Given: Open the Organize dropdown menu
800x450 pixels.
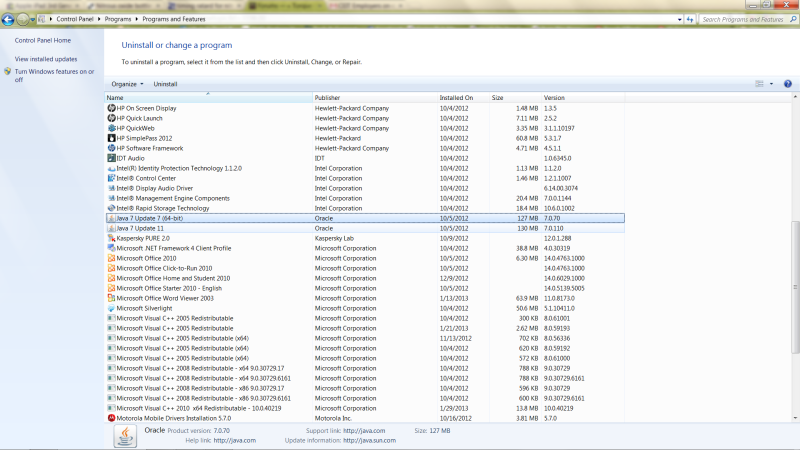Looking at the screenshot, I should coord(127,84).
